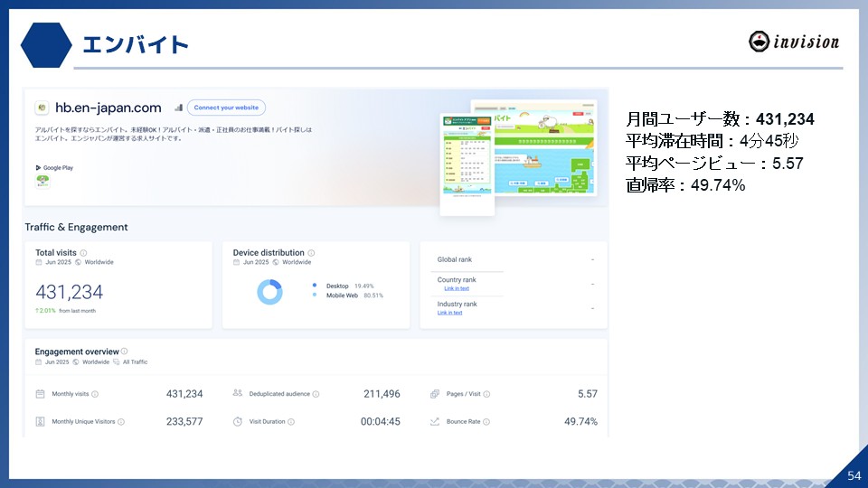The height and width of the screenshot is (488, 868).
Task: Click the invision logo
Action: point(794,42)
